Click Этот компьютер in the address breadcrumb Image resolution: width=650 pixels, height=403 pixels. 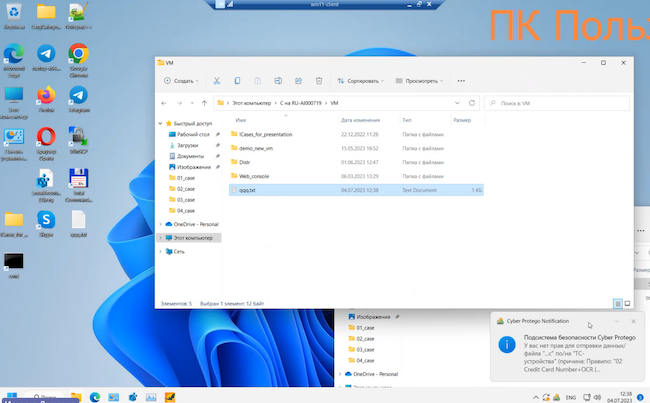click(x=251, y=103)
